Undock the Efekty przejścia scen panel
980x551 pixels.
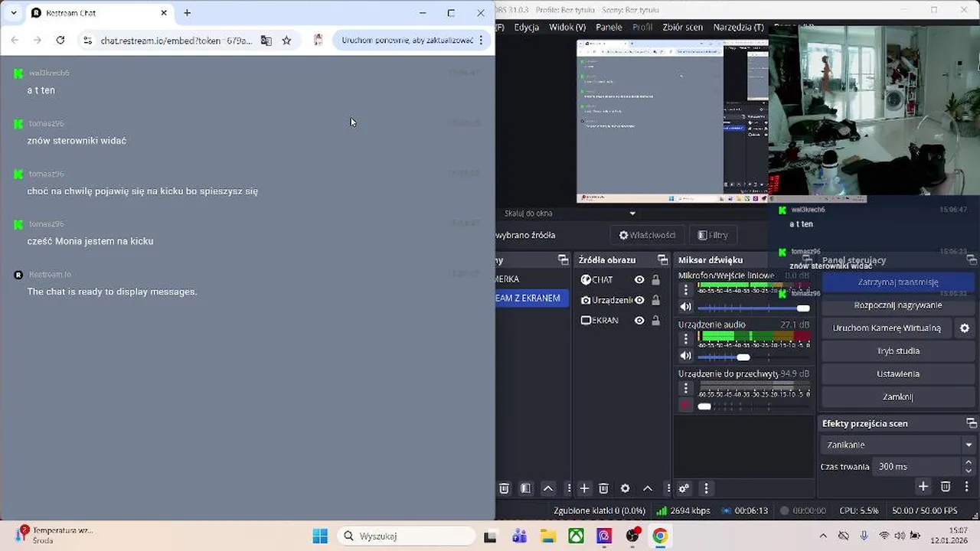[x=972, y=423]
